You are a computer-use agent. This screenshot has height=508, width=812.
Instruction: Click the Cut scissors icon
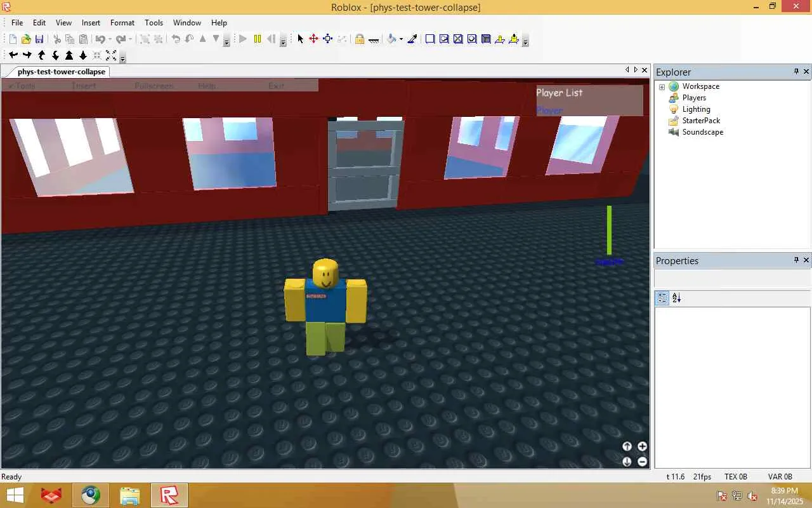56,39
